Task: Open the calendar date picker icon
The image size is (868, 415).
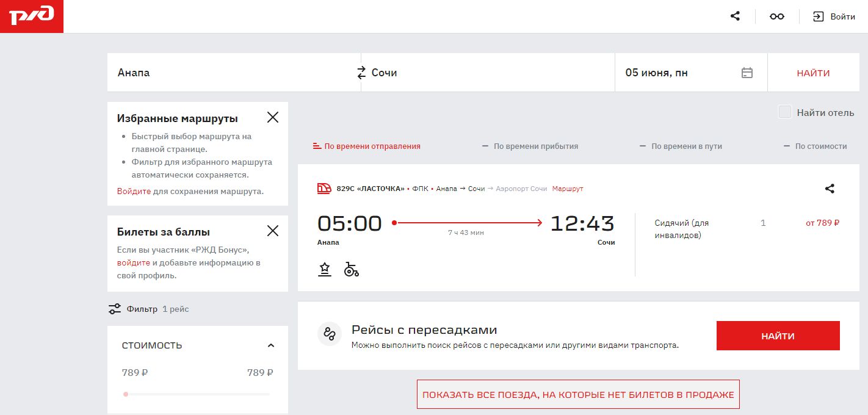Action: 747,73
